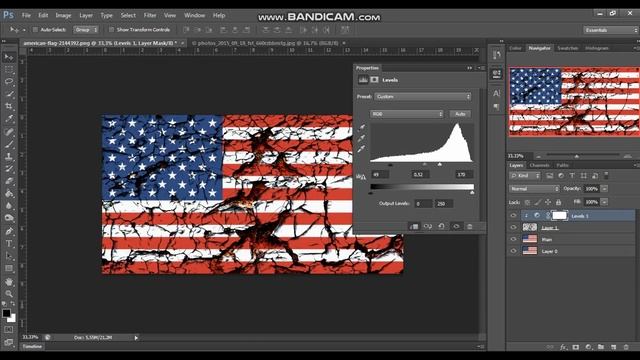This screenshot has width=640, height=360.
Task: Hide the Layer 1 layer
Action: (513, 227)
